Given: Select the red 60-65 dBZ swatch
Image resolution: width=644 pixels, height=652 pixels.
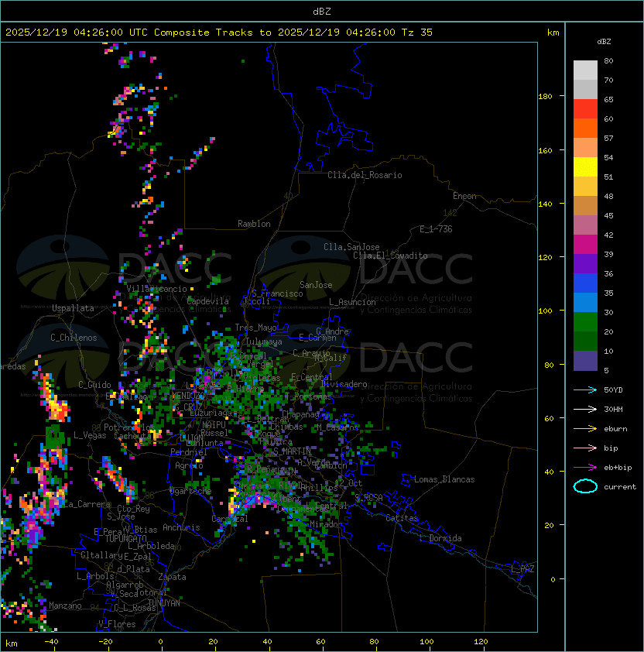Looking at the screenshot, I should pyautogui.click(x=585, y=108).
